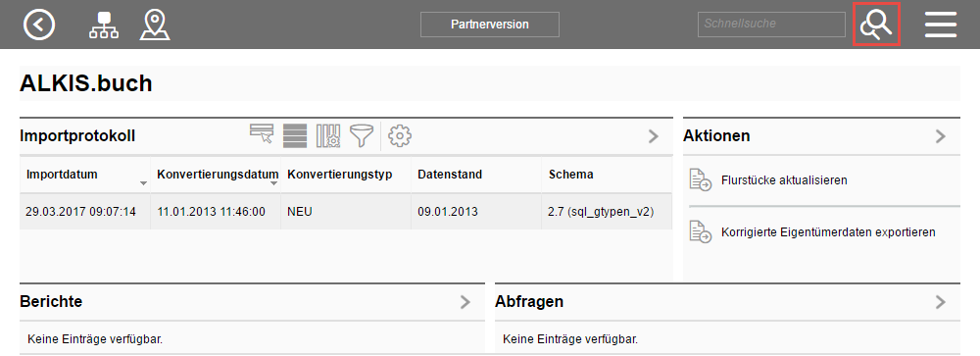This screenshot has height=356, width=980.
Task: Click the Schema column header
Action: 570,175
